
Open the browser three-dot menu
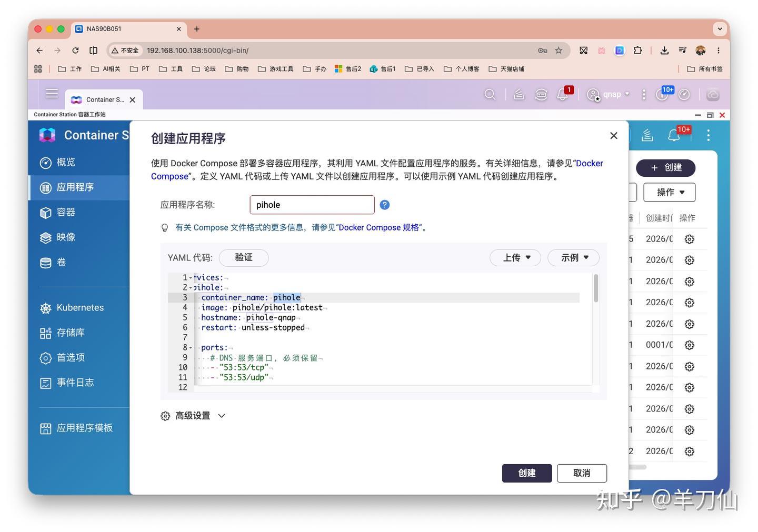click(x=718, y=51)
